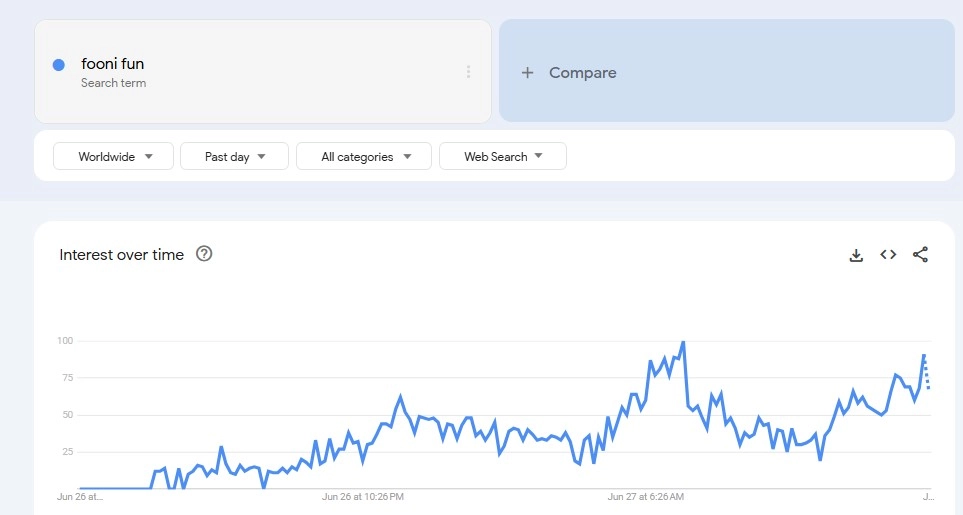
Task: Click the blue dot beside fooni fun
Action: tap(59, 65)
